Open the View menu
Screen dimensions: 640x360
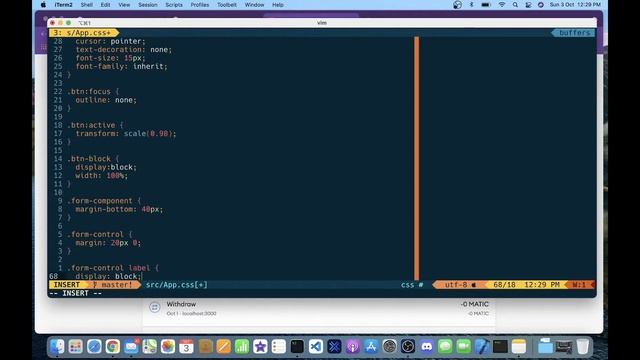coord(124,5)
